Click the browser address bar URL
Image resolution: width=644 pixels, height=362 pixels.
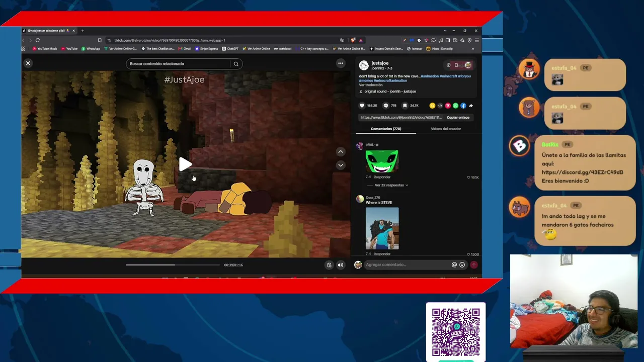170,40
